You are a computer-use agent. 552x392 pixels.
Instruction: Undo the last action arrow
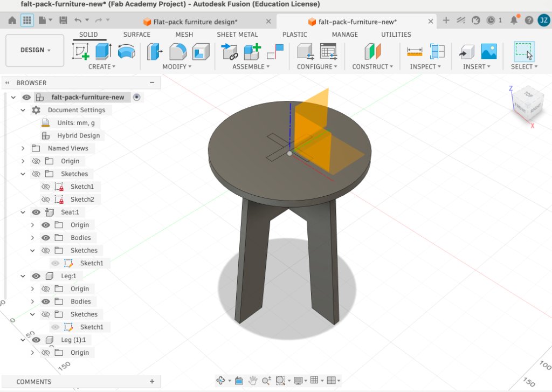pos(78,20)
